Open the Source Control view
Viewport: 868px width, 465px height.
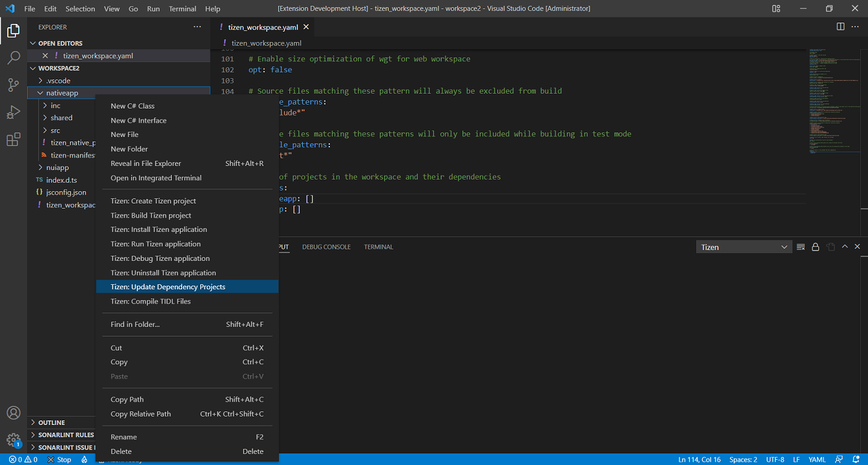click(14, 85)
